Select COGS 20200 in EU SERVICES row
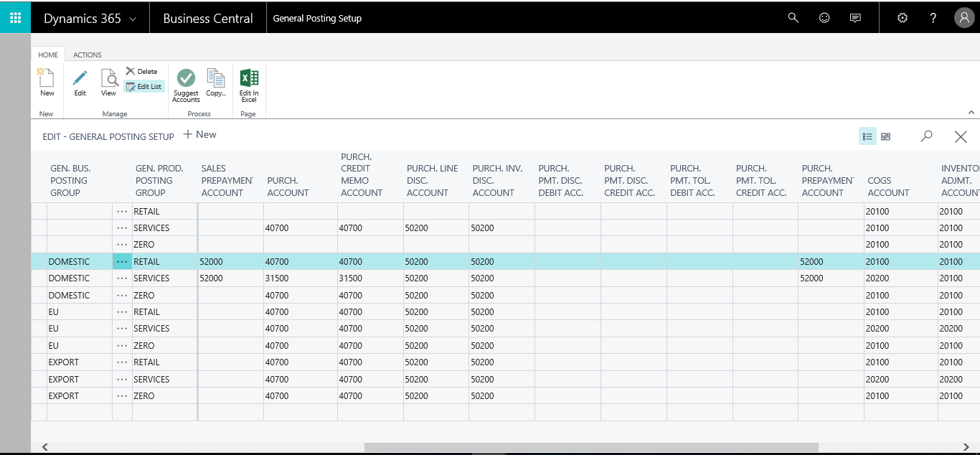The height and width of the screenshot is (455, 980). (x=900, y=329)
